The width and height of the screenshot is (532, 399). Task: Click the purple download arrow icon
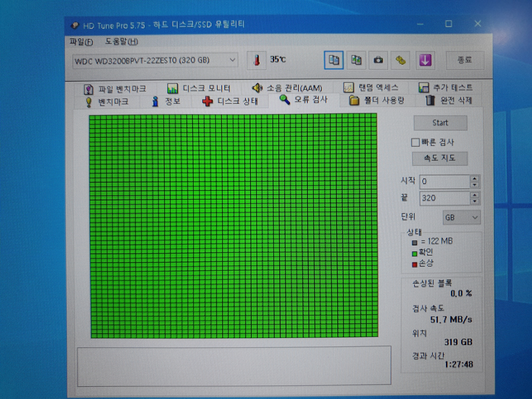(425, 60)
